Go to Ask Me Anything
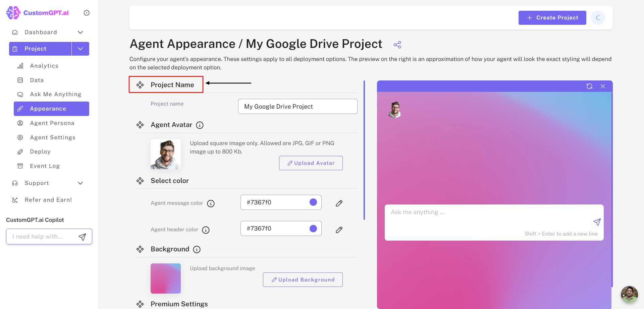The width and height of the screenshot is (644, 309). coord(55,94)
